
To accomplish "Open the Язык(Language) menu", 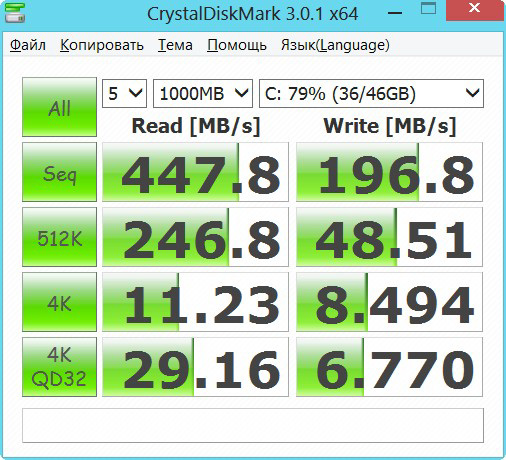I will point(335,45).
